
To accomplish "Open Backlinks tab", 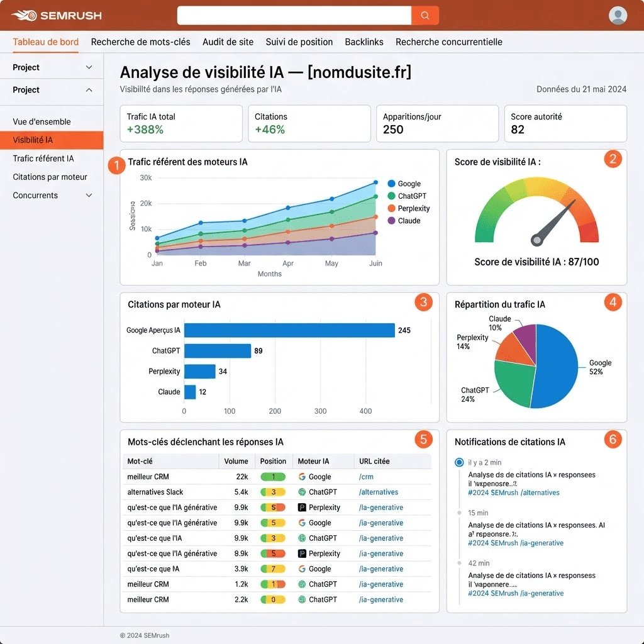I will tap(364, 42).
